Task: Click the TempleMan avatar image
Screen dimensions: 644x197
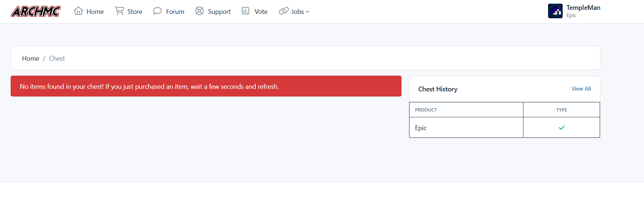Action: [555, 11]
